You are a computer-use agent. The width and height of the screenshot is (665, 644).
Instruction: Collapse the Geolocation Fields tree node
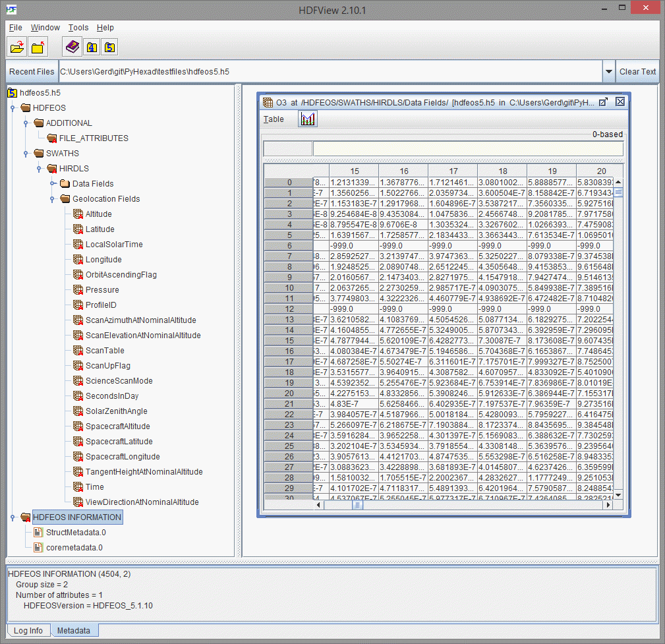pyautogui.click(x=52, y=198)
